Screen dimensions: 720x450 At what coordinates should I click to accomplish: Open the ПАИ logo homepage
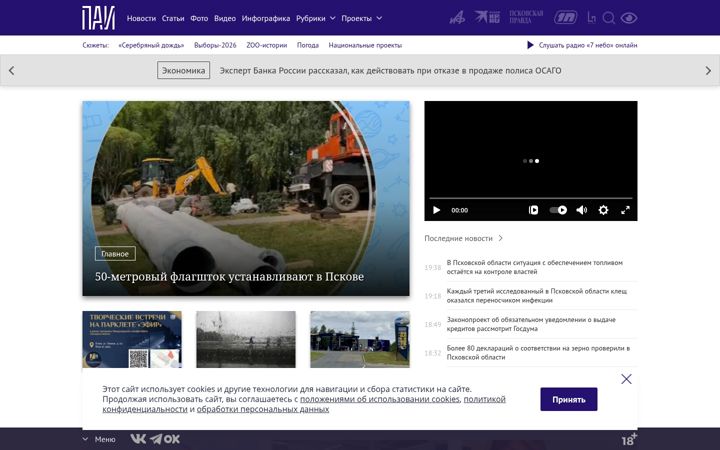click(98, 18)
